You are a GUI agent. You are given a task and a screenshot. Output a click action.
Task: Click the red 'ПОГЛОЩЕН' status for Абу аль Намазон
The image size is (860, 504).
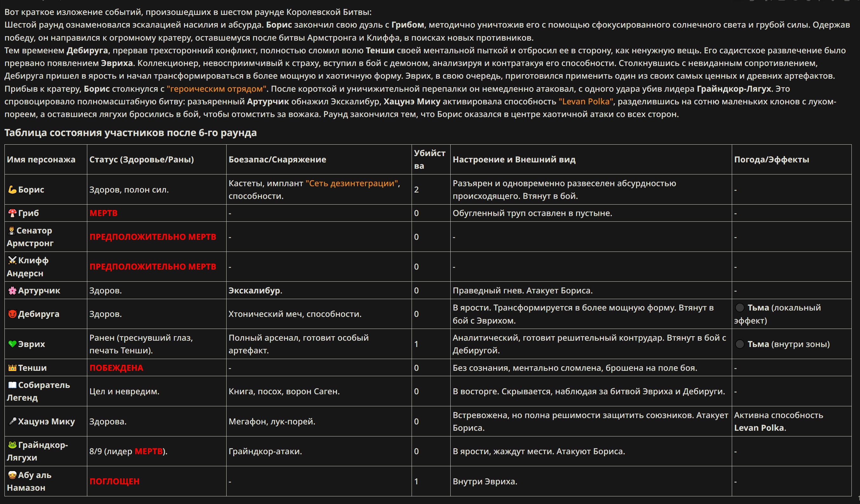tap(114, 481)
